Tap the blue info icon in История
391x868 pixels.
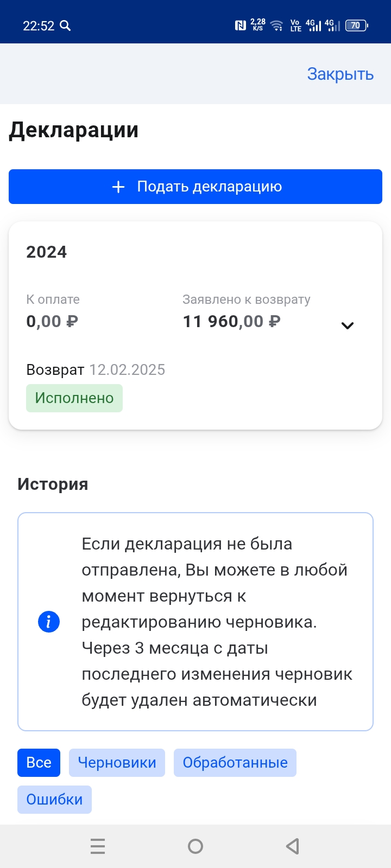point(49,622)
